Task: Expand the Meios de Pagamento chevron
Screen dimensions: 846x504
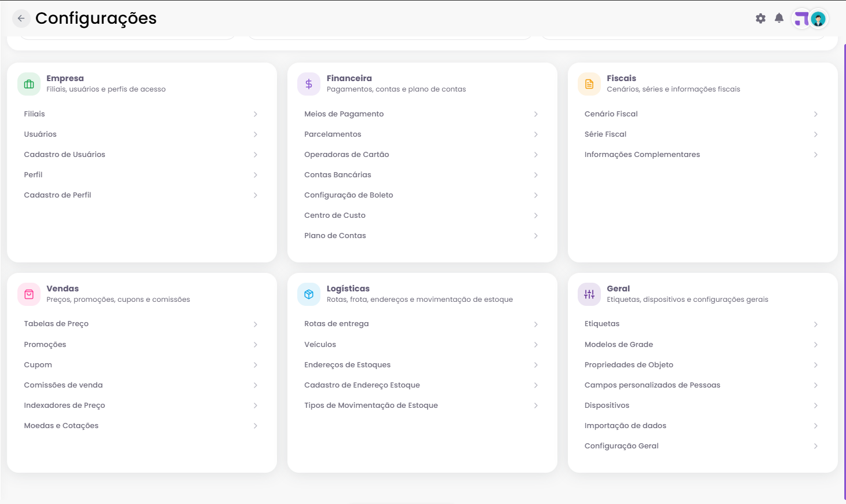Action: 536,114
